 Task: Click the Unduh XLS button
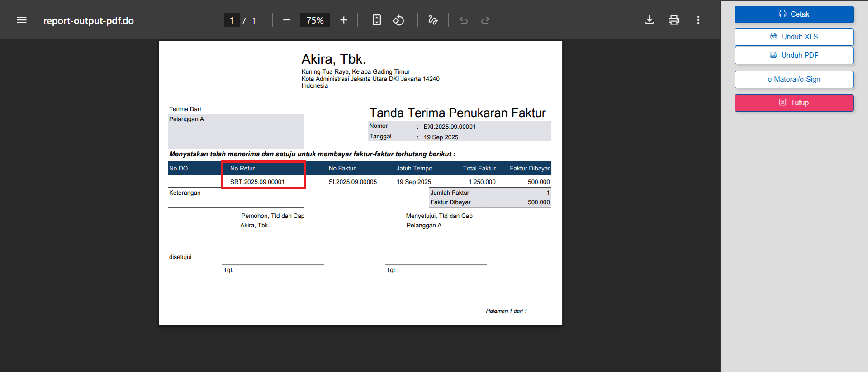tap(794, 37)
